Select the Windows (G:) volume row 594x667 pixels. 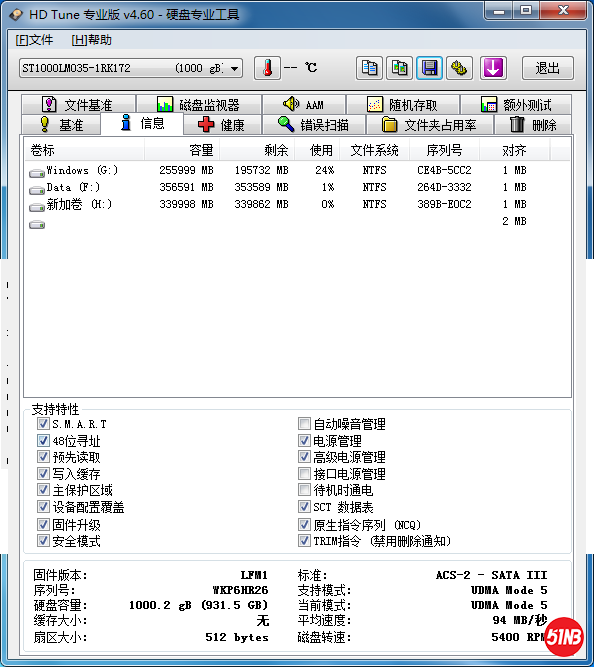[x=297, y=171]
